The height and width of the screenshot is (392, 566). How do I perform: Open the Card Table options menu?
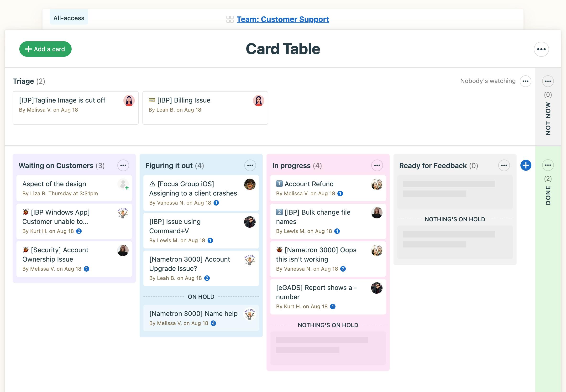[x=541, y=49]
